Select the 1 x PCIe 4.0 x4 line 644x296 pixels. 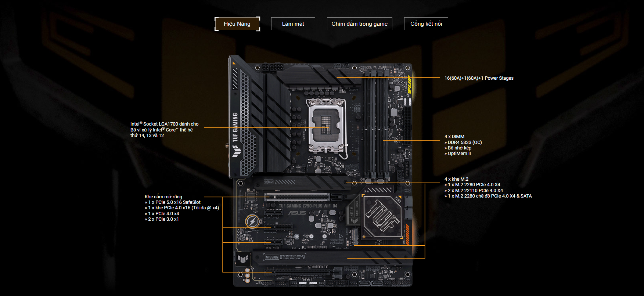coord(162,214)
